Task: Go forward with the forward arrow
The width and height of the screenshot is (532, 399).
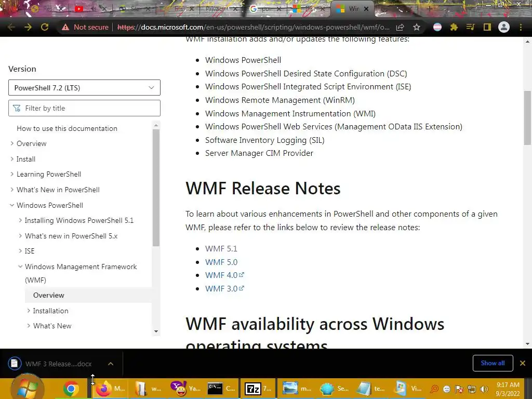Action: tap(28, 27)
